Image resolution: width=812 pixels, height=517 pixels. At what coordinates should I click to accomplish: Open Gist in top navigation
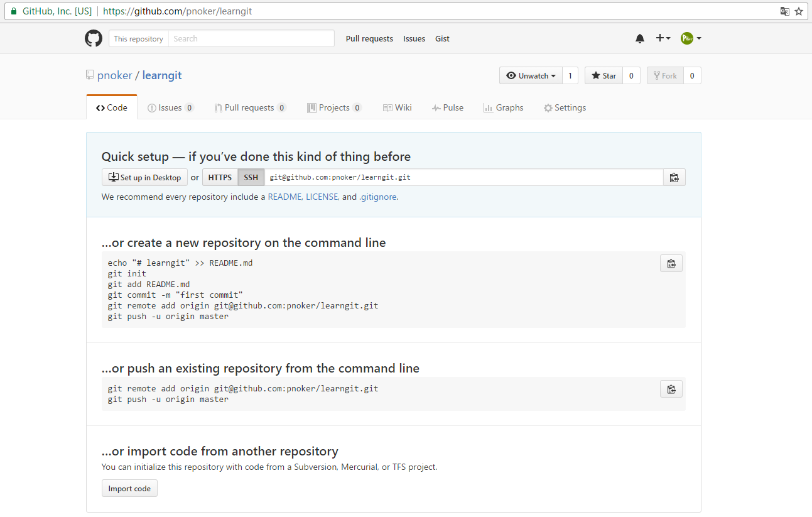click(442, 38)
